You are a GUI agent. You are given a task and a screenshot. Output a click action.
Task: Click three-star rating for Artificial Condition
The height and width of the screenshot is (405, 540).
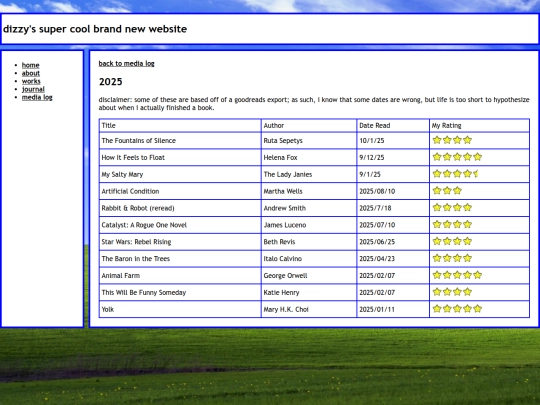447,190
